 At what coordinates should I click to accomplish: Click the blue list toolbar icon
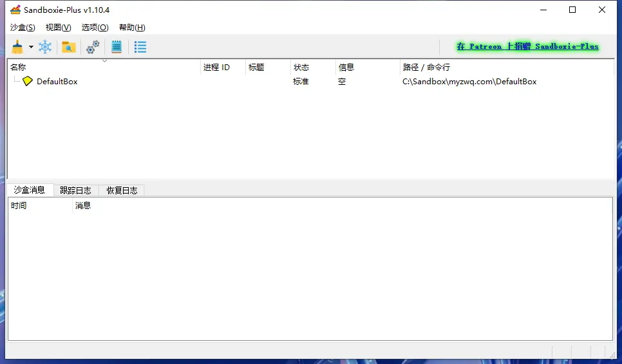140,47
